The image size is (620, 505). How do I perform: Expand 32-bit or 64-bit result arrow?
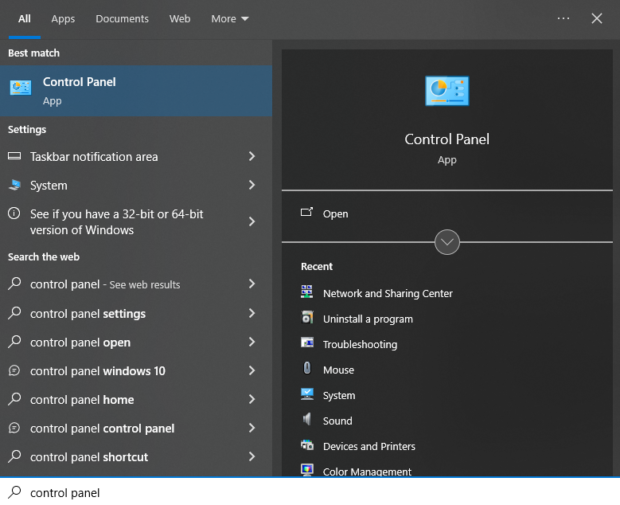pyautogui.click(x=252, y=221)
